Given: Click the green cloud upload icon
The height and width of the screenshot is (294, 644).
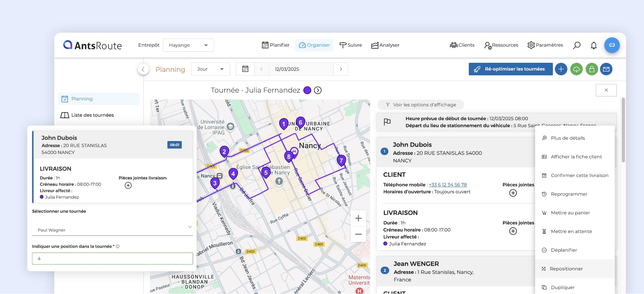Looking at the screenshot, I should pos(576,69).
